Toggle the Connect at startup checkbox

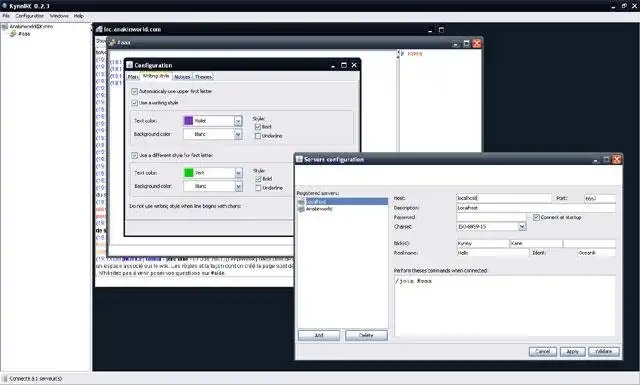536,218
